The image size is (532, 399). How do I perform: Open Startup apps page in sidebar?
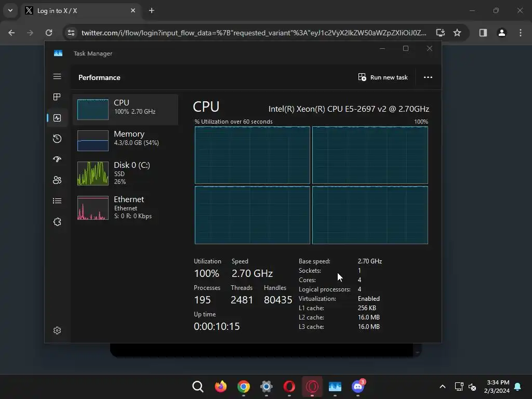coord(57,159)
